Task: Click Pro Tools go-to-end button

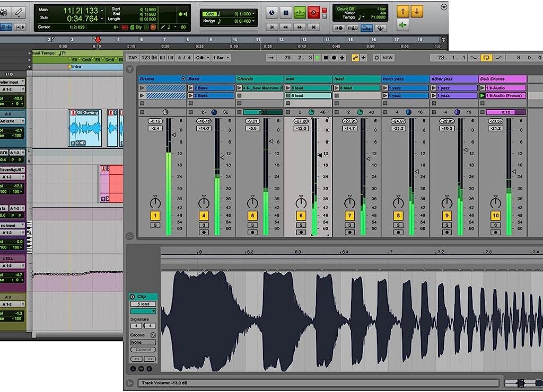Action: pyautogui.click(x=313, y=27)
